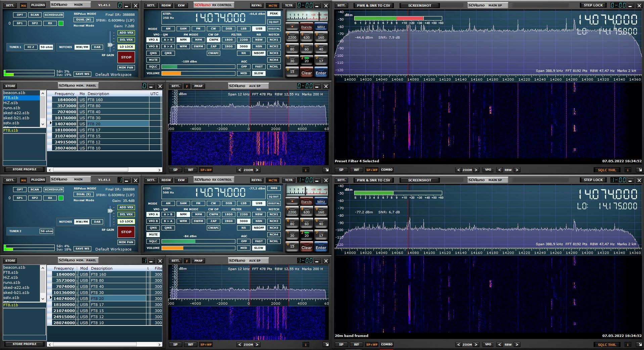Select LSB mode in instance 1 RX Control
Viewport: 644px width, 350px height.
tap(244, 203)
